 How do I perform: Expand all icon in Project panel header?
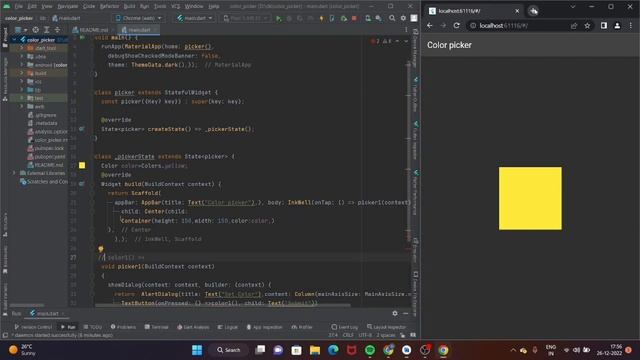point(47,30)
